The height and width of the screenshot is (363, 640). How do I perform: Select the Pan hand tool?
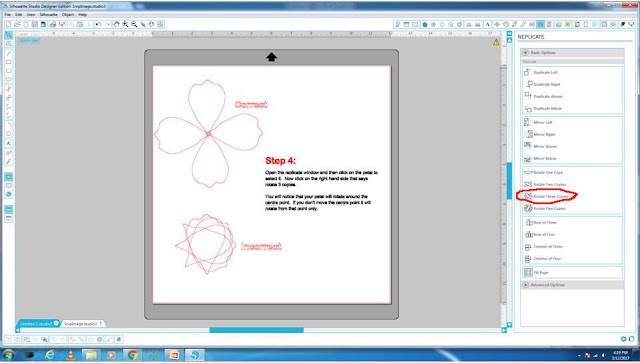116,24
